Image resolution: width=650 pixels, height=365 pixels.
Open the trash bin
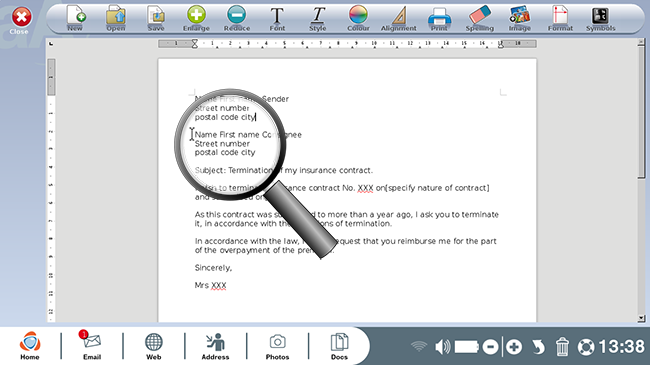562,347
